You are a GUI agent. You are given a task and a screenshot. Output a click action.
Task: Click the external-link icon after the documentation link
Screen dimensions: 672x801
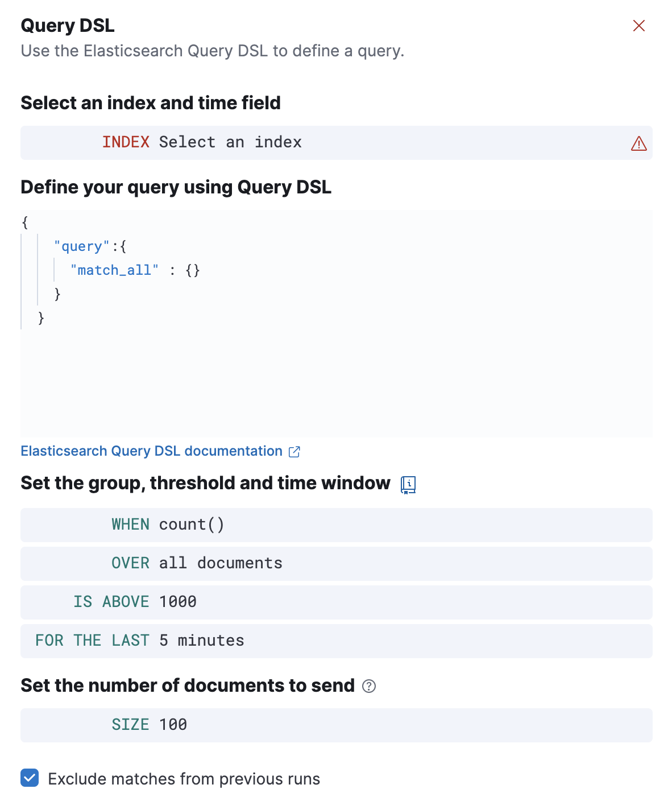pyautogui.click(x=294, y=451)
